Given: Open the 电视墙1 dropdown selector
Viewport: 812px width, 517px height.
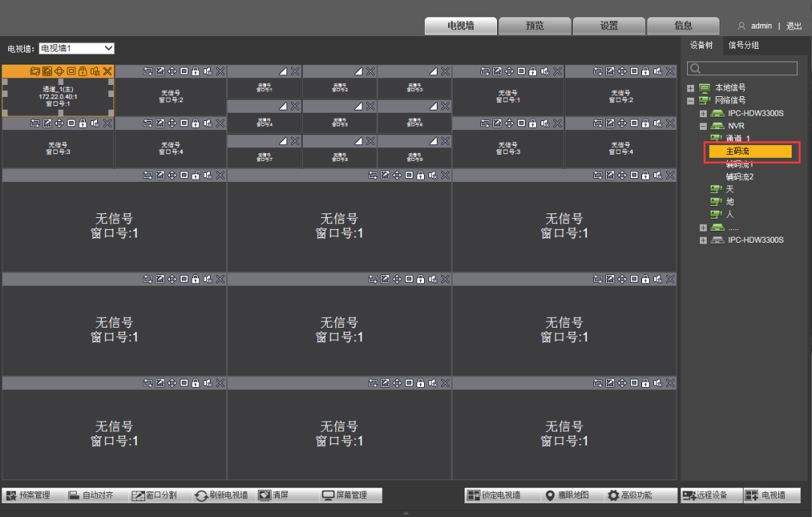Looking at the screenshot, I should click(x=77, y=48).
